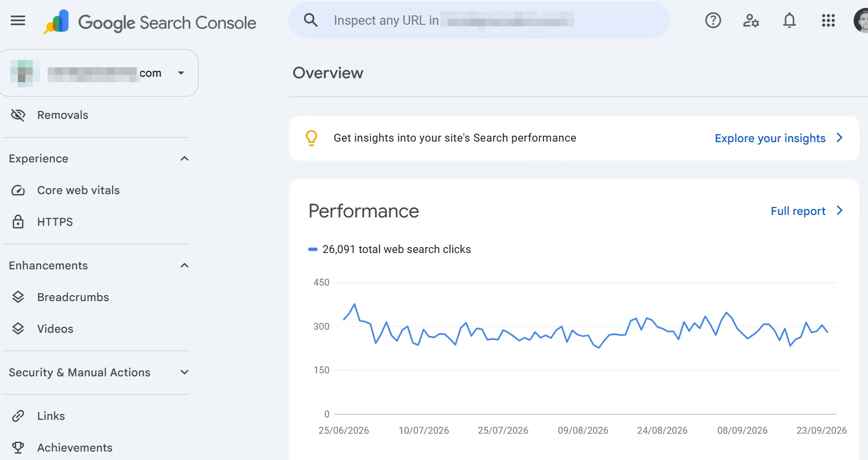Open the hamburger main menu
Viewport: 868px width, 460px height.
coord(18,20)
